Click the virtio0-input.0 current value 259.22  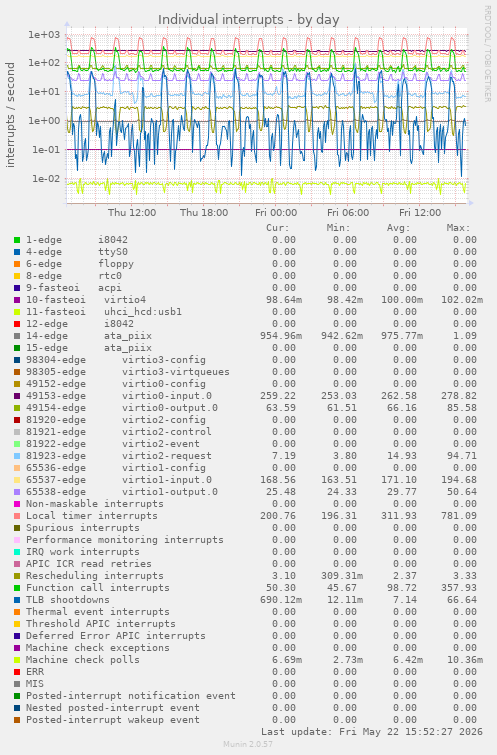(x=278, y=396)
